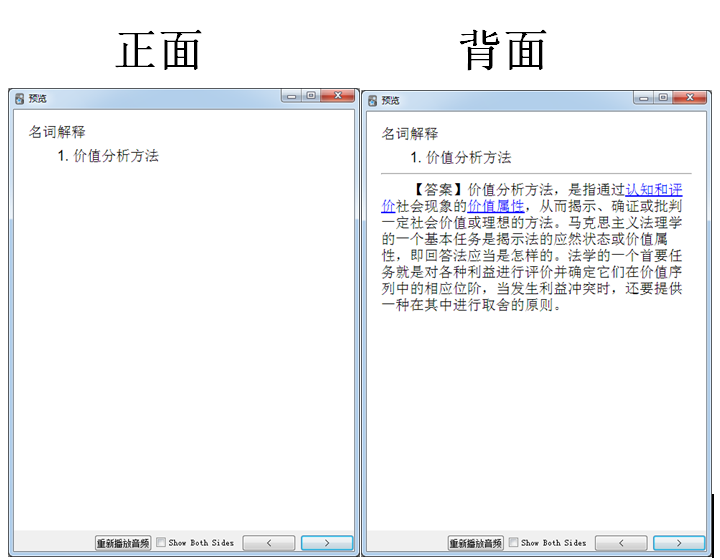The height and width of the screenshot is (560, 720).
Task: Go to next card in left window
Action: pyautogui.click(x=327, y=543)
